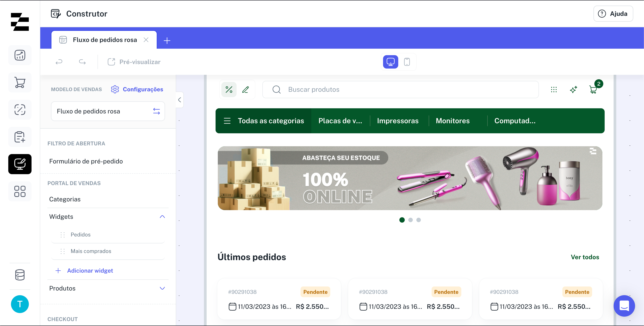Select the second banner carousel dot

(410, 220)
